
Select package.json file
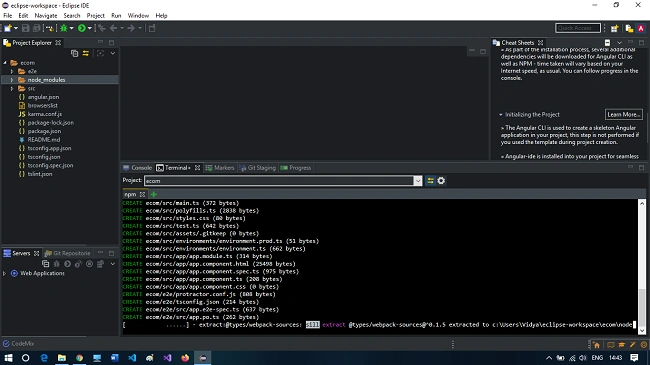click(44, 131)
